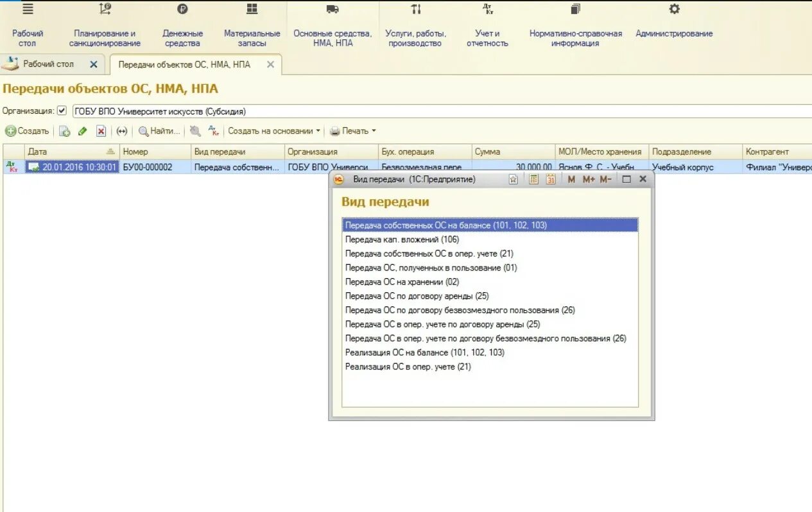Screen dimensions: 812x512
Task: Click Контрагент column header
Action: [777, 152]
